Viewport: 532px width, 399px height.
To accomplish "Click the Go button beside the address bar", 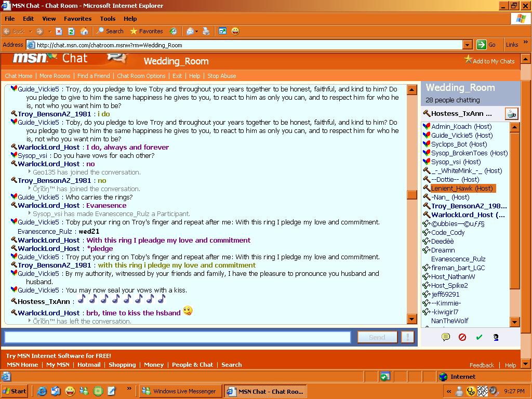I will point(486,45).
